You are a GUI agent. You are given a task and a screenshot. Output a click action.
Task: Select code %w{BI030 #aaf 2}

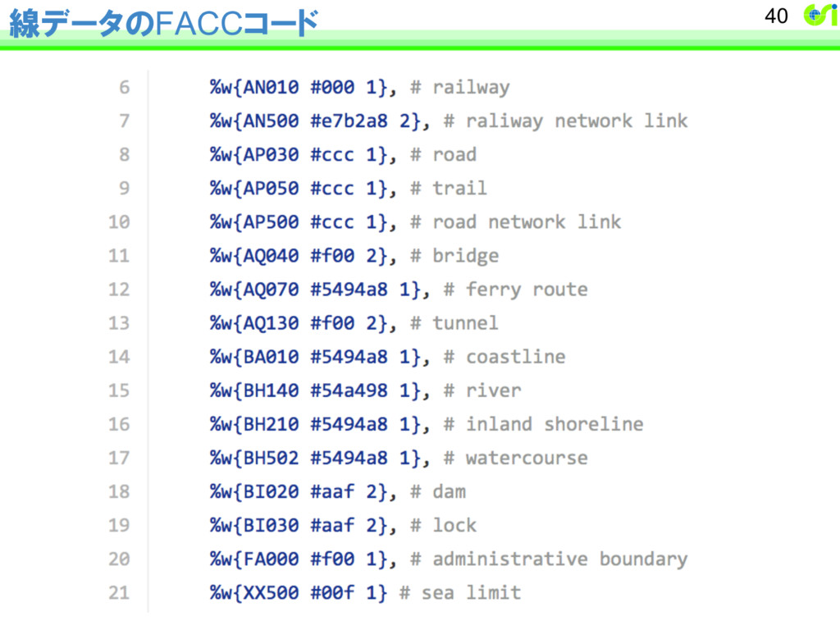tap(299, 526)
